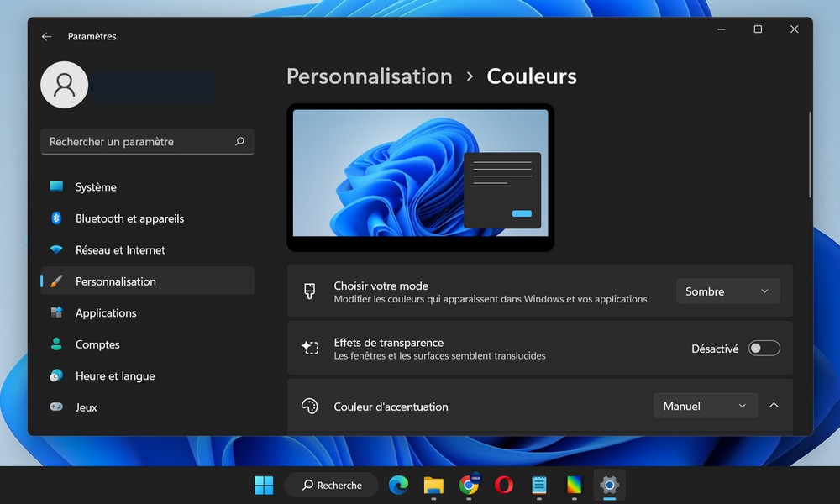Click the Effets de transparence label
Viewport: 840px width, 504px height.
388,343
